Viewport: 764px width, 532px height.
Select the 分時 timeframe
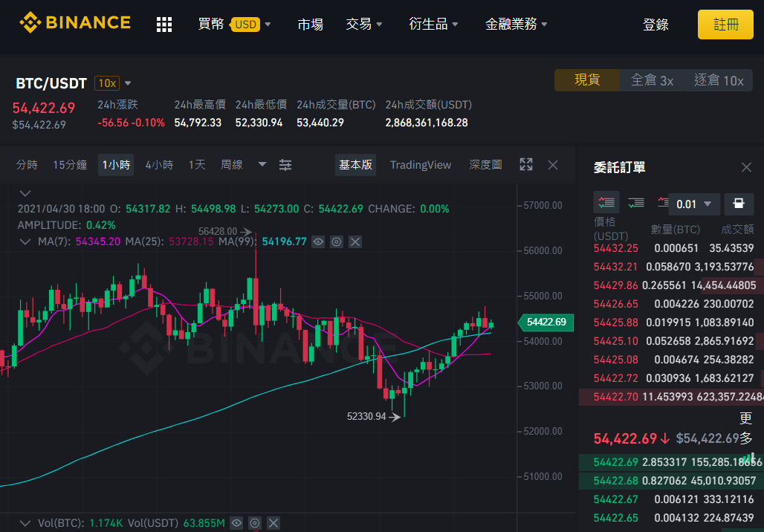(x=27, y=165)
